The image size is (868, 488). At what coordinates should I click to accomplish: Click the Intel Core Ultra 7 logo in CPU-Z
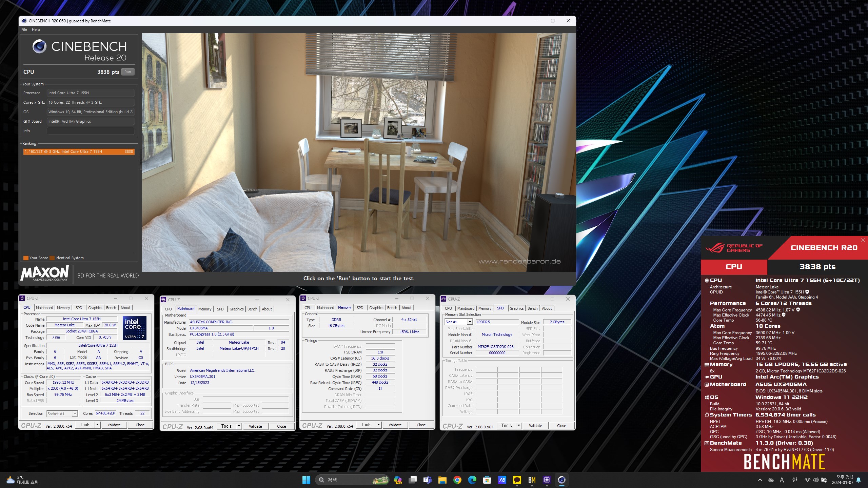[135, 328]
